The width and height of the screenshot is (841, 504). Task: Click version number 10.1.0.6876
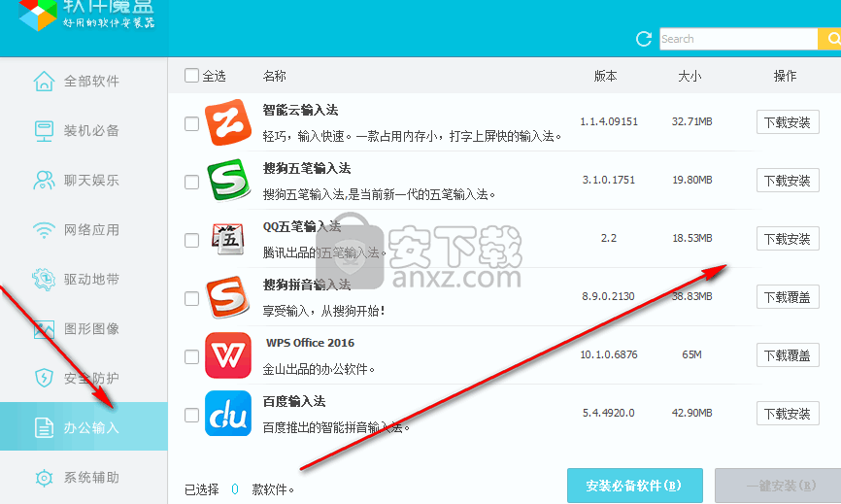click(x=609, y=354)
